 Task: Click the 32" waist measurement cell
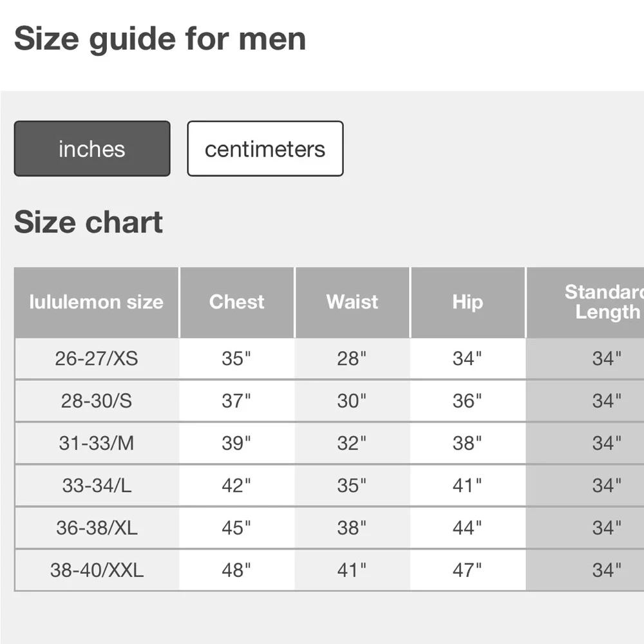(x=352, y=443)
